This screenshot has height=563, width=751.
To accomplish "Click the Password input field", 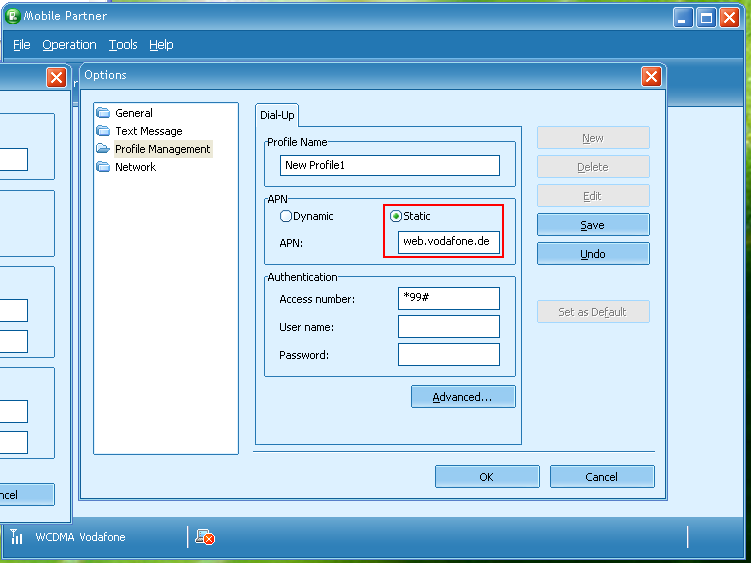I will click(449, 355).
